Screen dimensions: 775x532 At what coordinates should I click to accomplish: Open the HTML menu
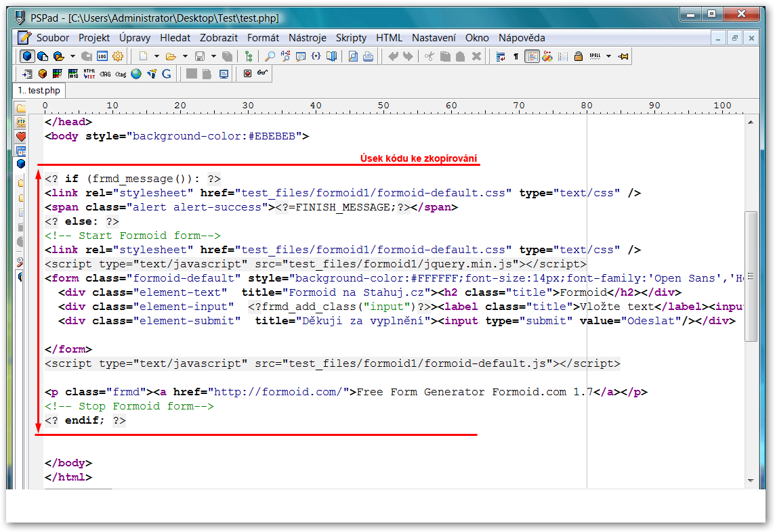389,37
